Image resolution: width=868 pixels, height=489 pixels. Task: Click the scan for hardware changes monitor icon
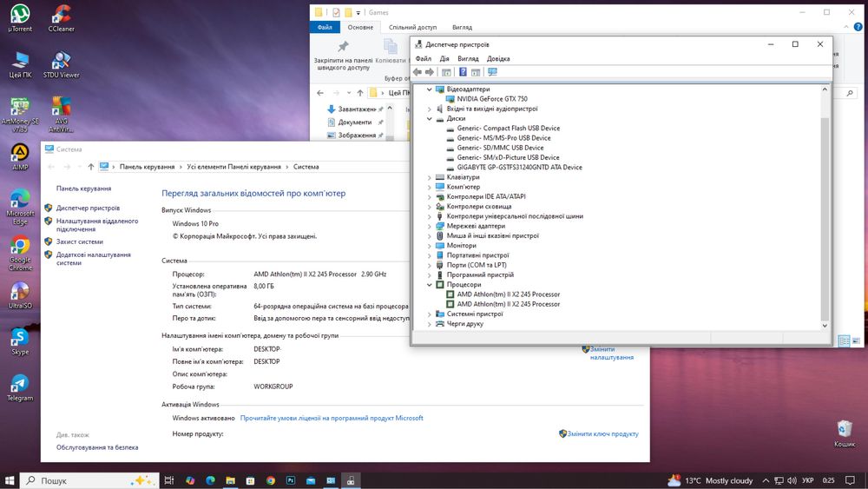(x=492, y=72)
